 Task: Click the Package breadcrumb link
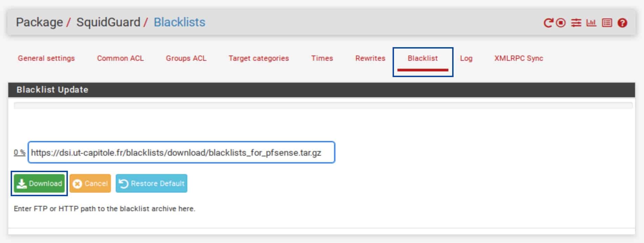pyautogui.click(x=39, y=22)
